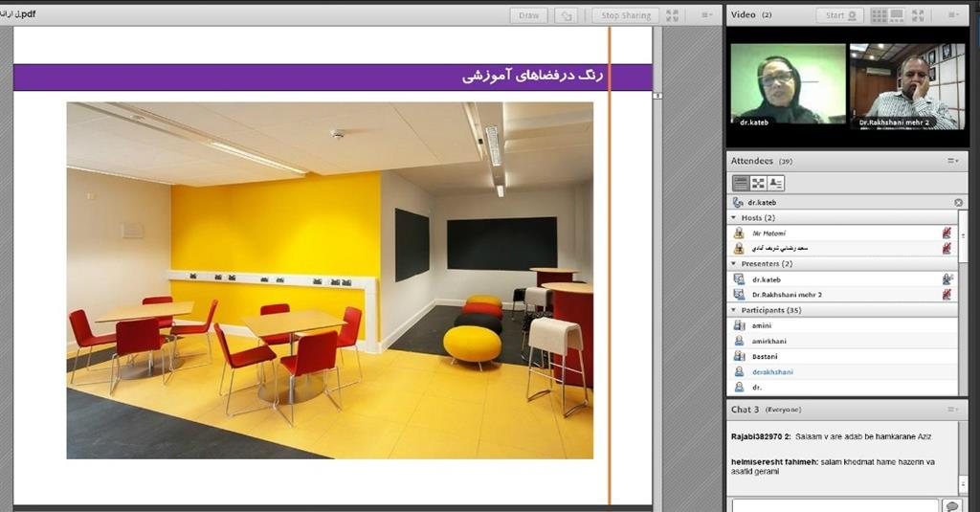The image size is (980, 512).
Task: Open the Video pod options menu
Action: [953, 15]
